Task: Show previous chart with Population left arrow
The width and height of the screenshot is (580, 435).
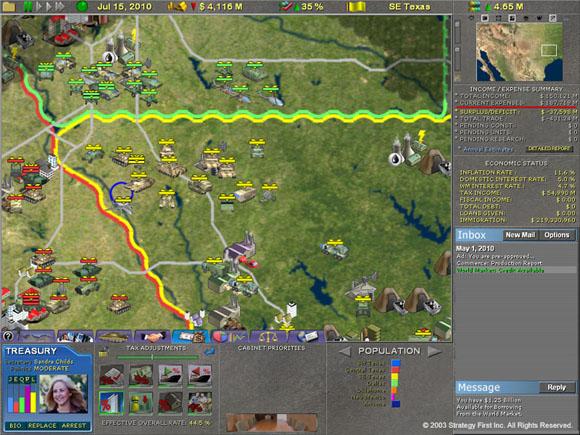Action: pyautogui.click(x=345, y=351)
